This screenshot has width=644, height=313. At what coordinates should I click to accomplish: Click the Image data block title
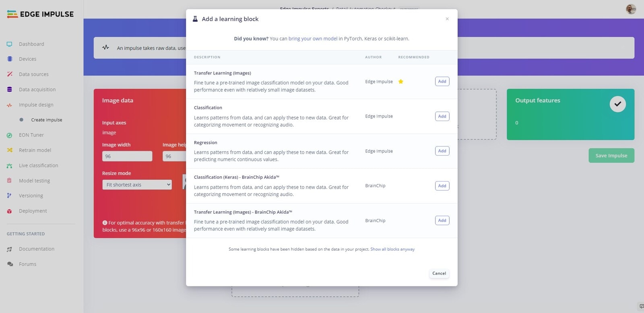click(x=118, y=101)
